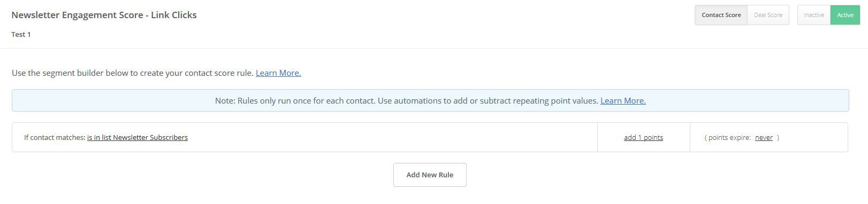Set the score status to Active
The width and height of the screenshot is (868, 204).
(845, 15)
